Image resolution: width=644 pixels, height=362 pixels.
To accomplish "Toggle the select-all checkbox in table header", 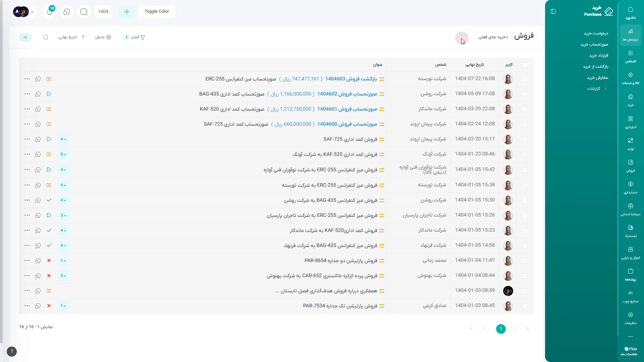I will click(525, 65).
